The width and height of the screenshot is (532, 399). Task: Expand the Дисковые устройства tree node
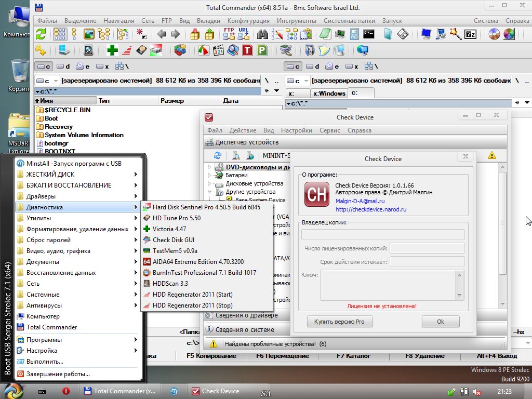(x=209, y=183)
